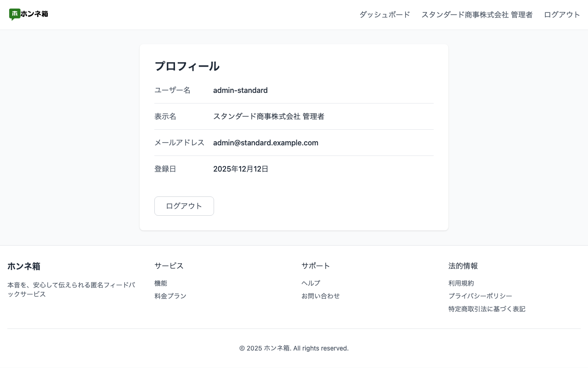Click スタンダード商事株式会社 管理者 in the header

[476, 14]
